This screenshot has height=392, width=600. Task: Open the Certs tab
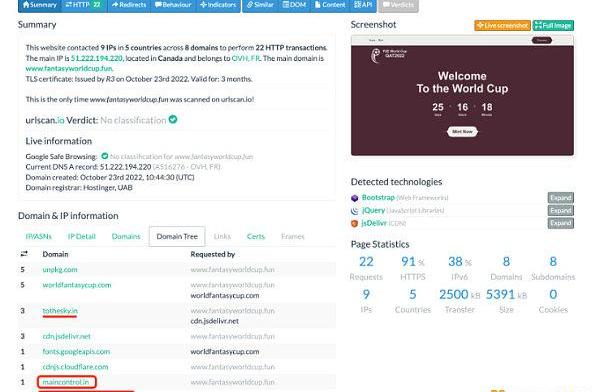coord(256,237)
